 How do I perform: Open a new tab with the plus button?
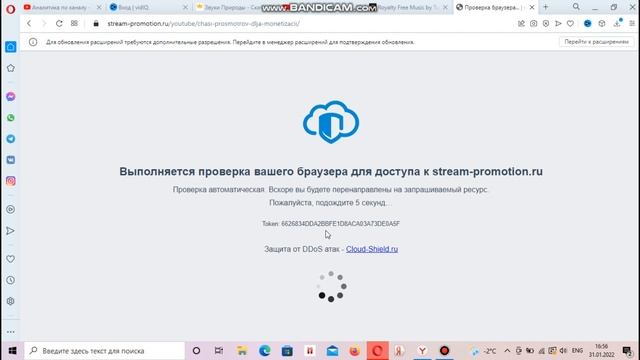pos(546,7)
